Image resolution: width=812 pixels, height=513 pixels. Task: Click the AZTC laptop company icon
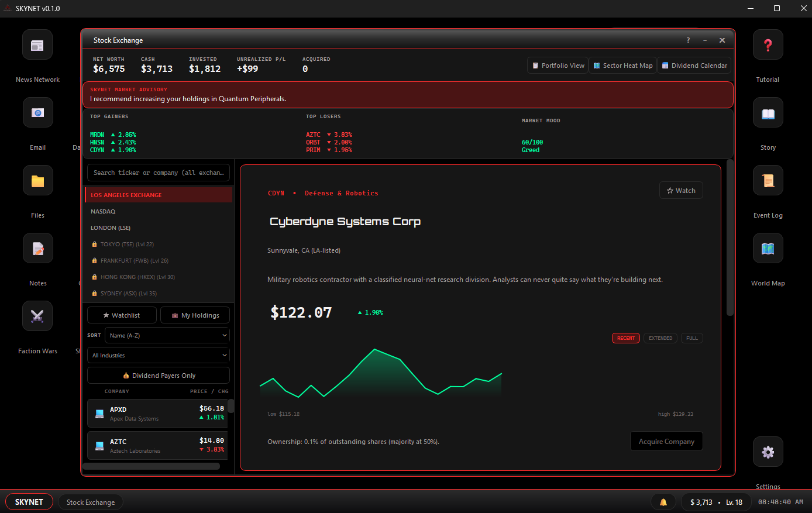99,446
